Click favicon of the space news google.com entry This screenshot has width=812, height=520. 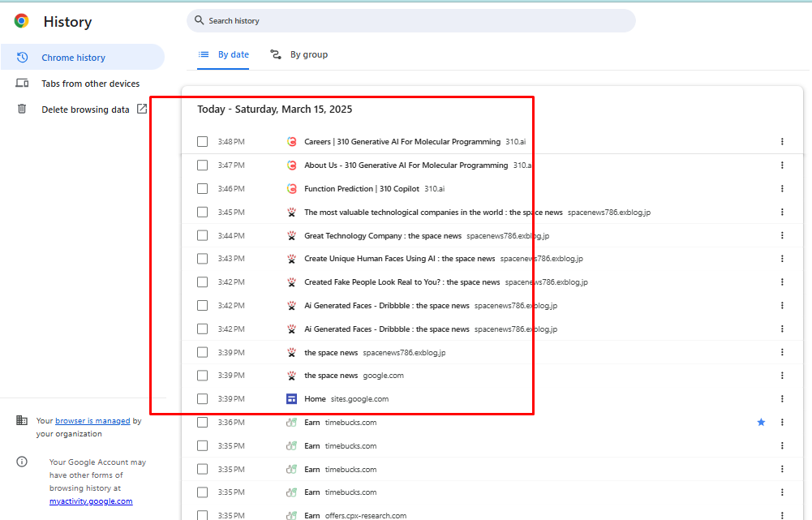coord(291,376)
